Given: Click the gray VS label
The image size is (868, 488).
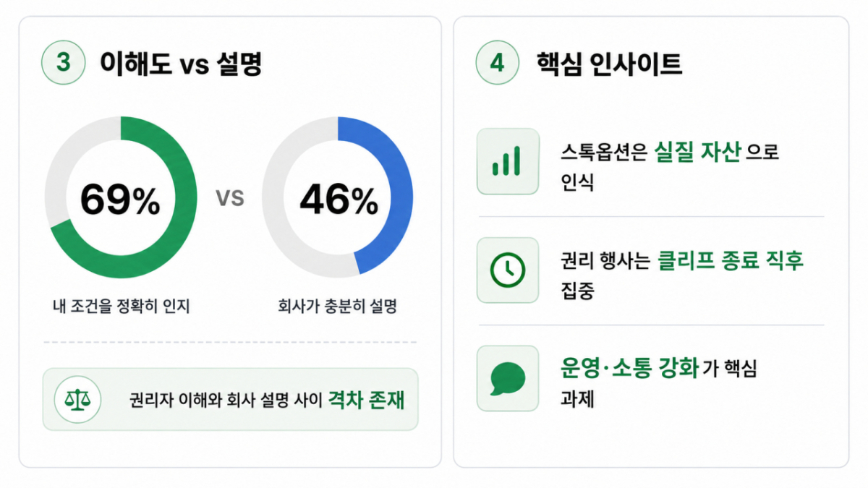Looking at the screenshot, I should [230, 197].
